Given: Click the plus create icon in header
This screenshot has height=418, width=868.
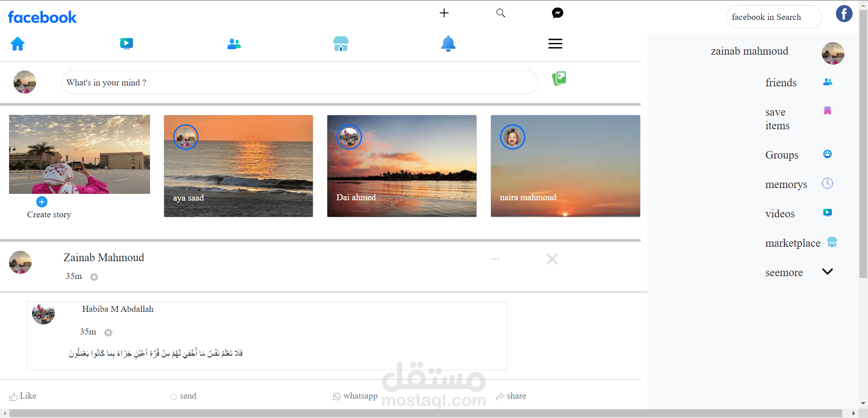Looking at the screenshot, I should tap(444, 13).
